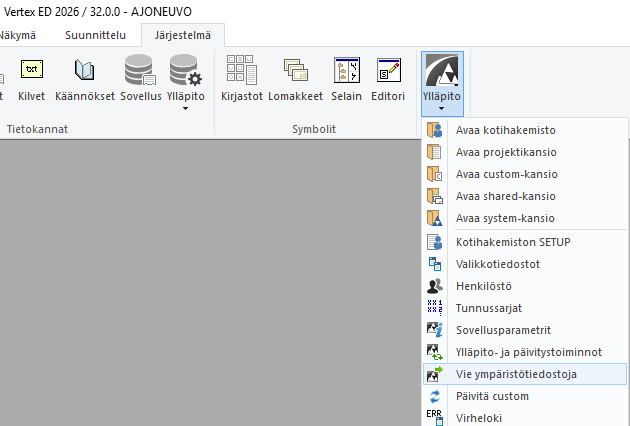
Task: Click the Valikkotiedostot icon
Action: (434, 264)
